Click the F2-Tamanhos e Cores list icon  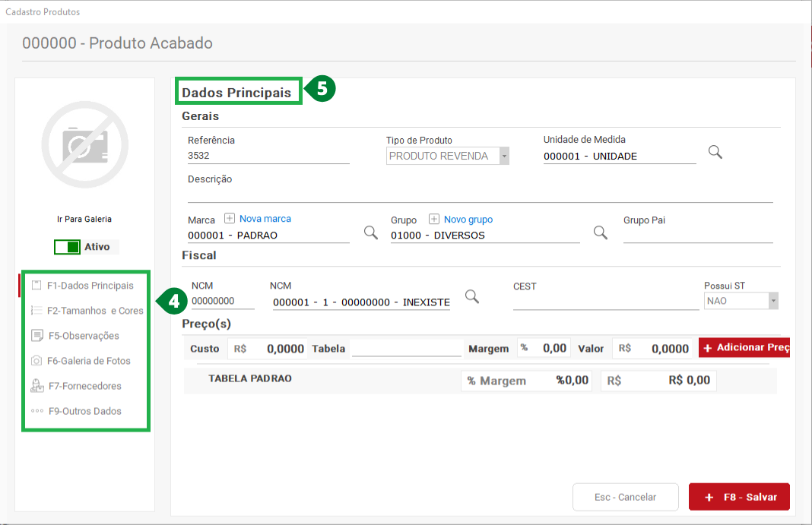pyautogui.click(x=36, y=310)
